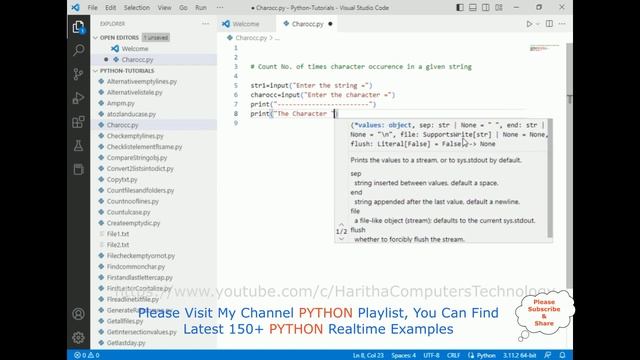Open Filecheckemptyornot.py file
The height and width of the screenshot is (360, 640).
point(141,256)
